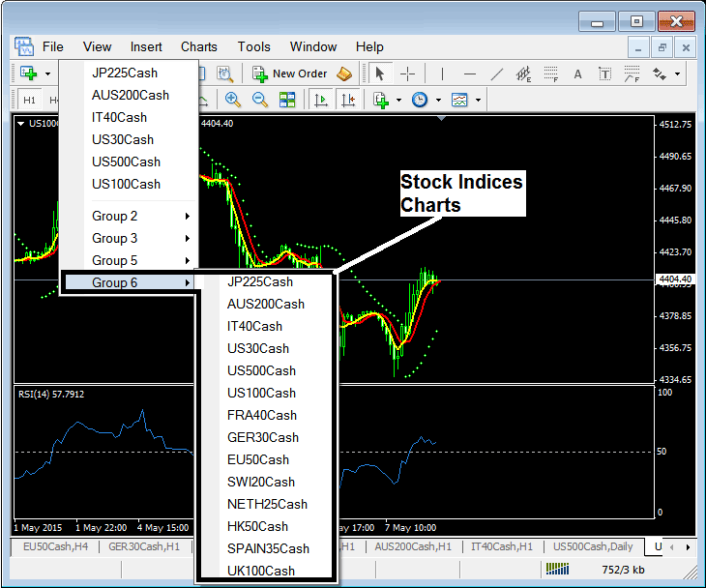The width and height of the screenshot is (706, 588).
Task: Tile chart windows icon
Action: coord(287,100)
